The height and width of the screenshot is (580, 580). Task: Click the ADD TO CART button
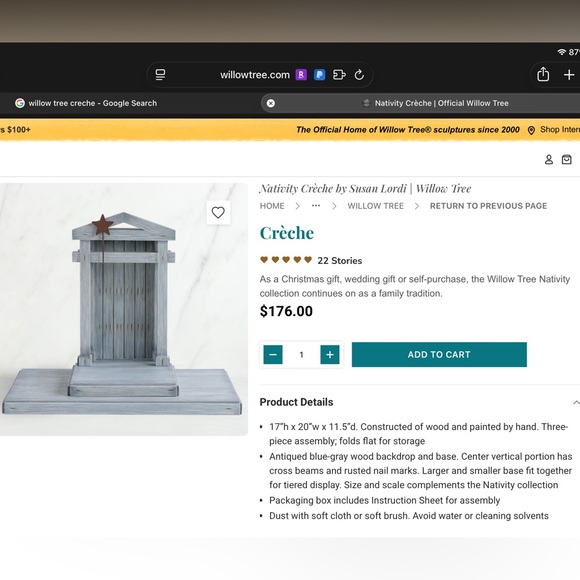(439, 355)
